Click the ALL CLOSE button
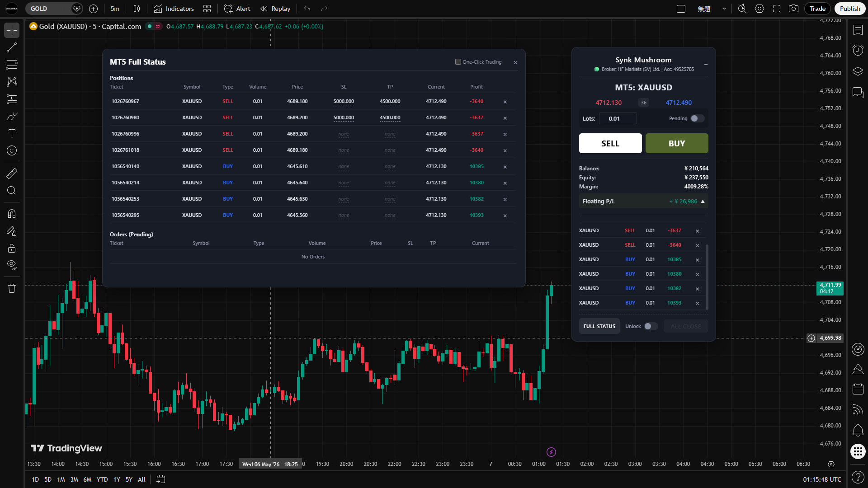Screen dimensions: 868x488 (x=686, y=326)
